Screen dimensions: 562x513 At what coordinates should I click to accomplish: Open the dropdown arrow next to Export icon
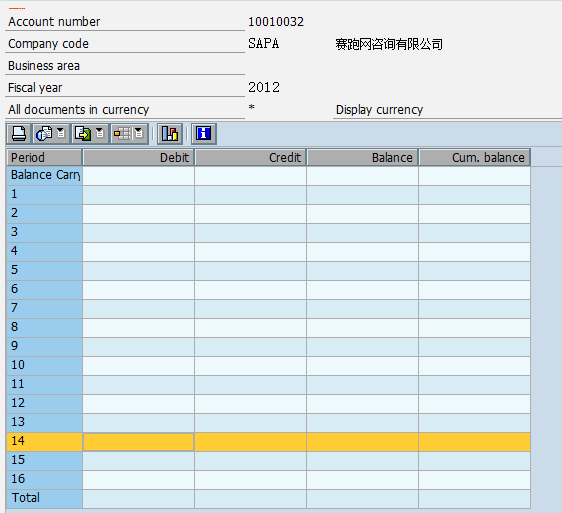pos(100,134)
